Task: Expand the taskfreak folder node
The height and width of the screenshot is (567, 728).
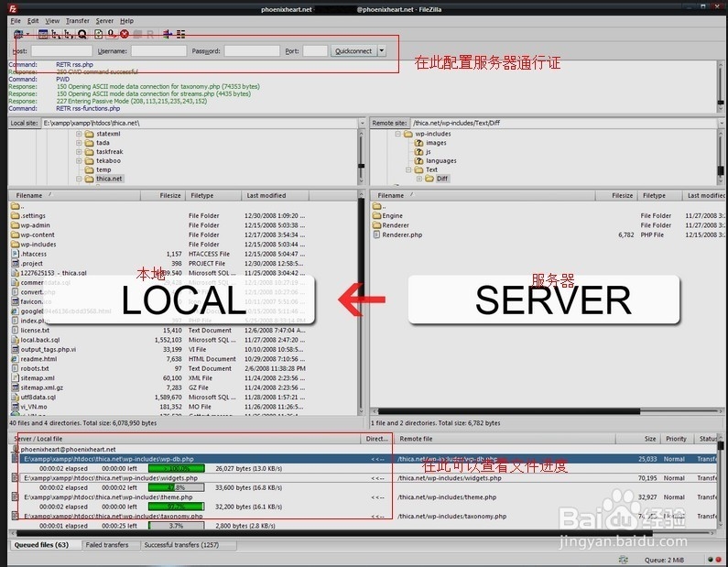Action: click(x=79, y=152)
